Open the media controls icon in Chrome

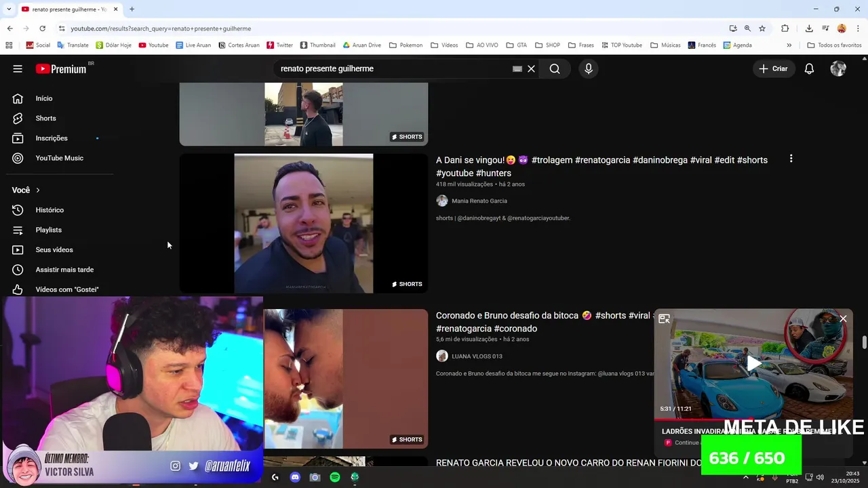[825, 28]
